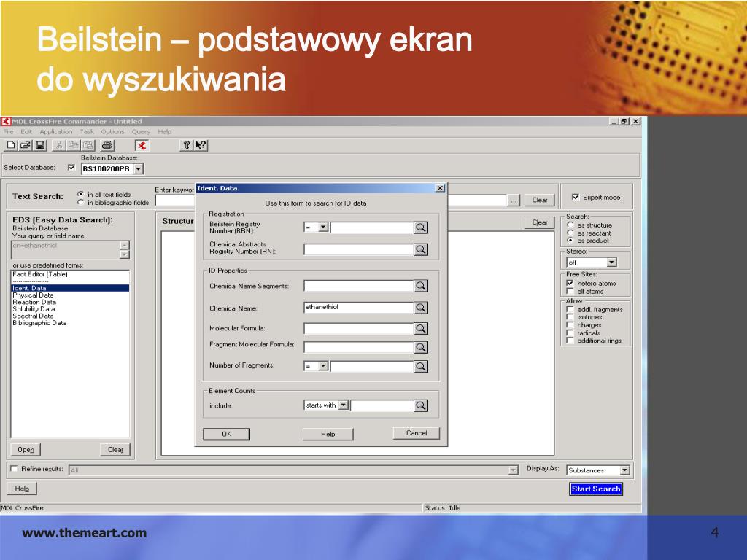Open the Query menu

click(141, 131)
